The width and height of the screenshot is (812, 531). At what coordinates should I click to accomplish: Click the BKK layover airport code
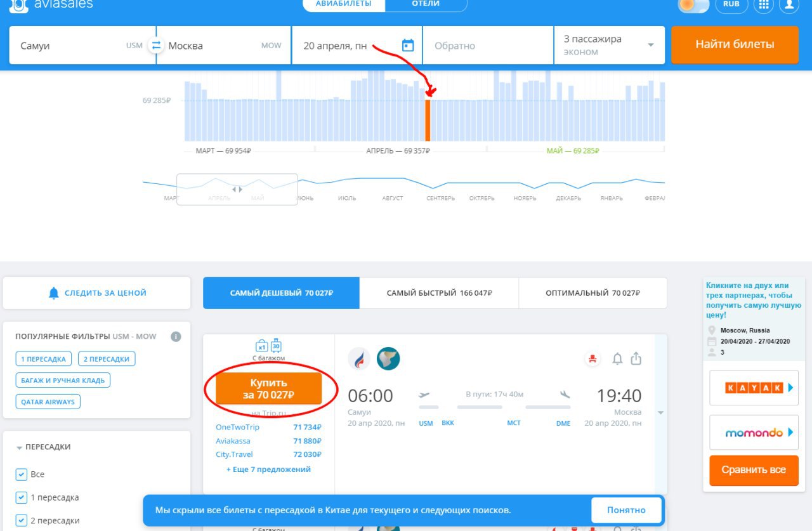[448, 423]
